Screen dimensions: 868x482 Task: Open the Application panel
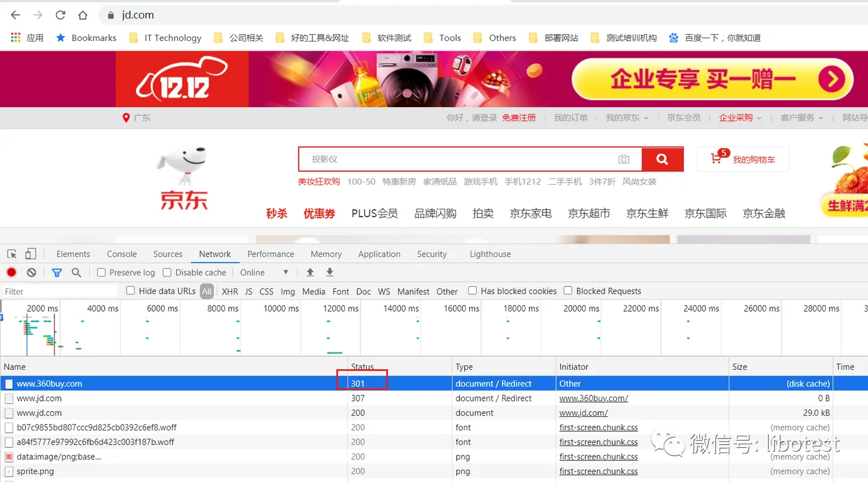coord(379,253)
